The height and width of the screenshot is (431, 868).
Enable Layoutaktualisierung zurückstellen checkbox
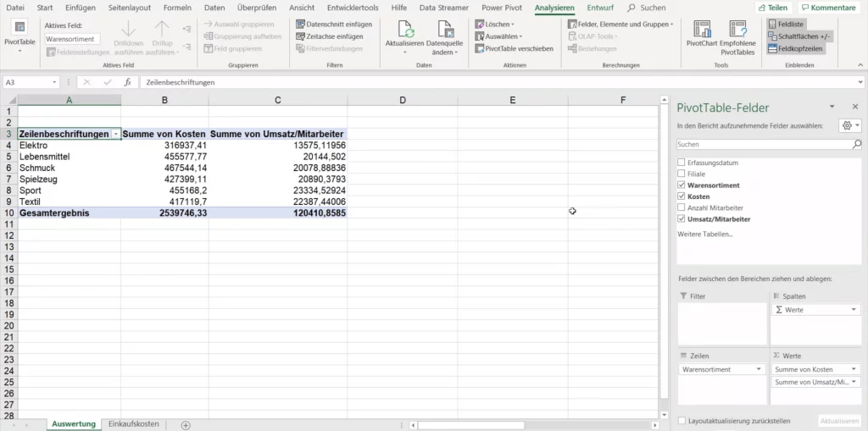tap(682, 421)
